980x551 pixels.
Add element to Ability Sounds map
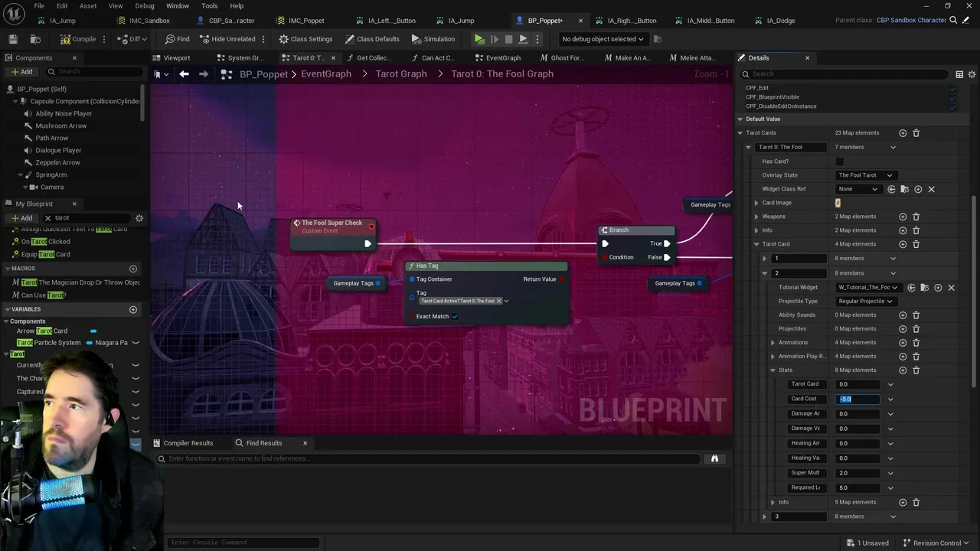(x=903, y=315)
